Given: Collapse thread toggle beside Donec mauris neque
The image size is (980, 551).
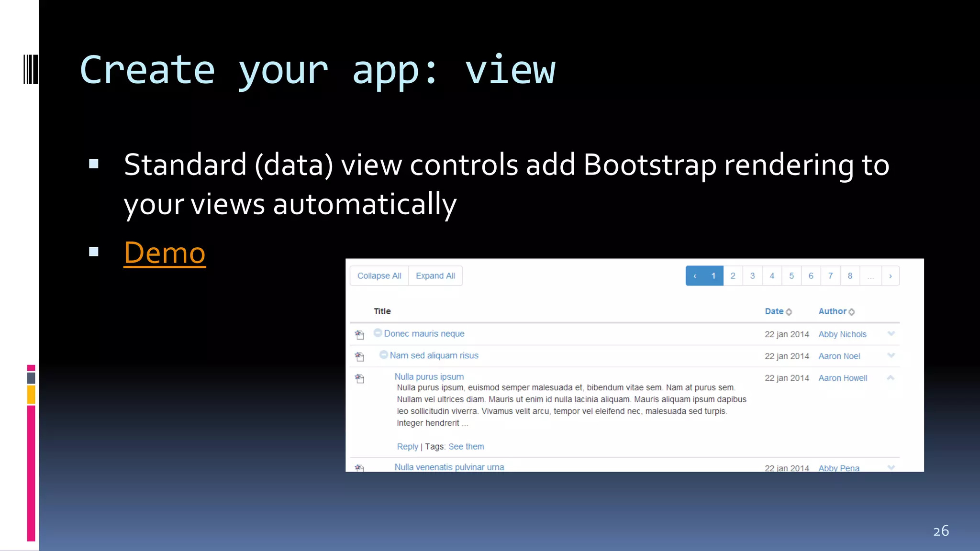Looking at the screenshot, I should 378,332.
